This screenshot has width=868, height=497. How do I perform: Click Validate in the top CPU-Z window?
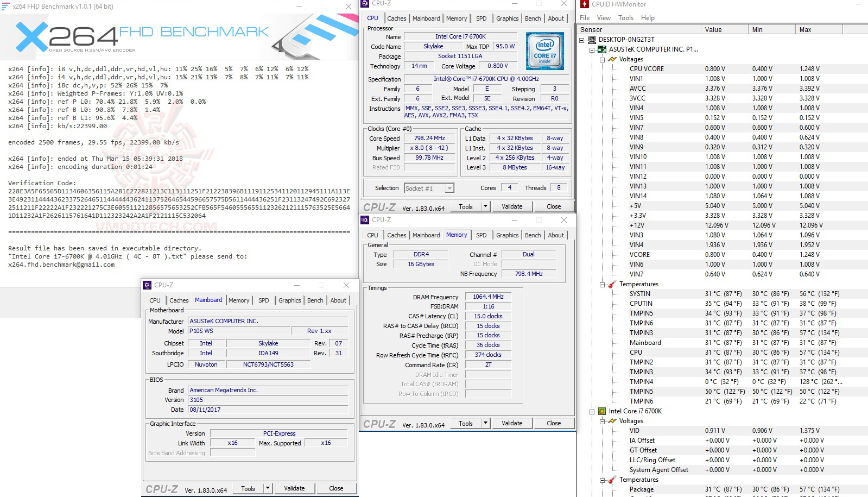[512, 206]
